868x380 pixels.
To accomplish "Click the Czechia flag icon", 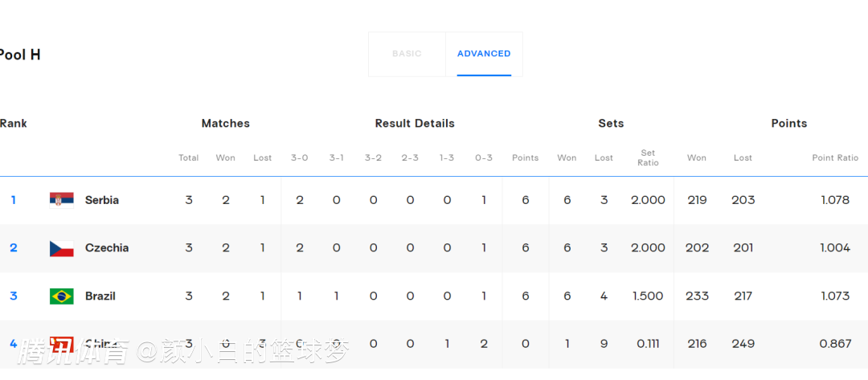I will 61,247.
